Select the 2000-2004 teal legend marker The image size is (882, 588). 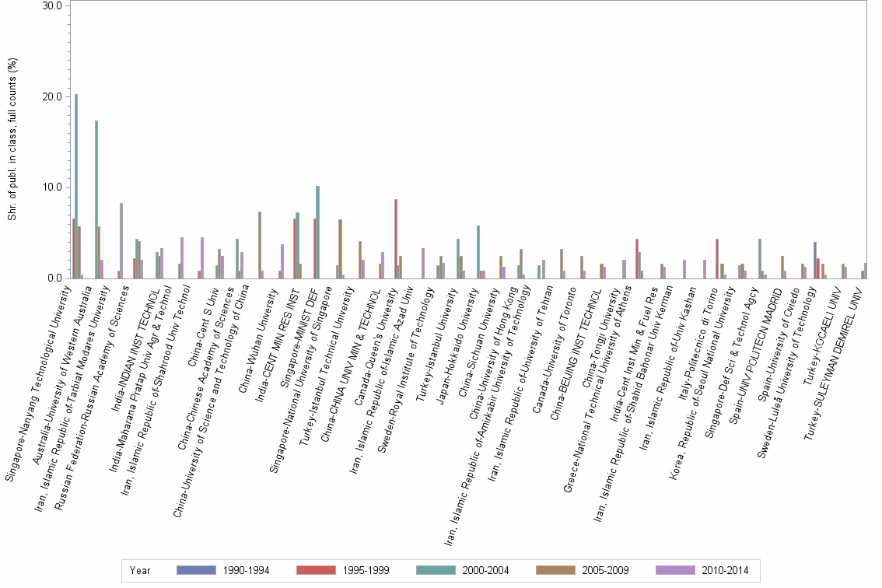coord(435,570)
